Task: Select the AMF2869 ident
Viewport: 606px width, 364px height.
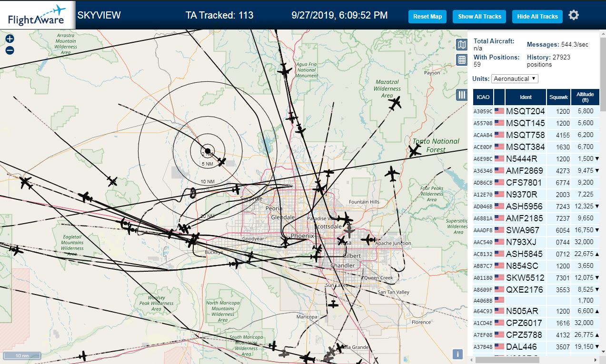Action: click(x=524, y=171)
